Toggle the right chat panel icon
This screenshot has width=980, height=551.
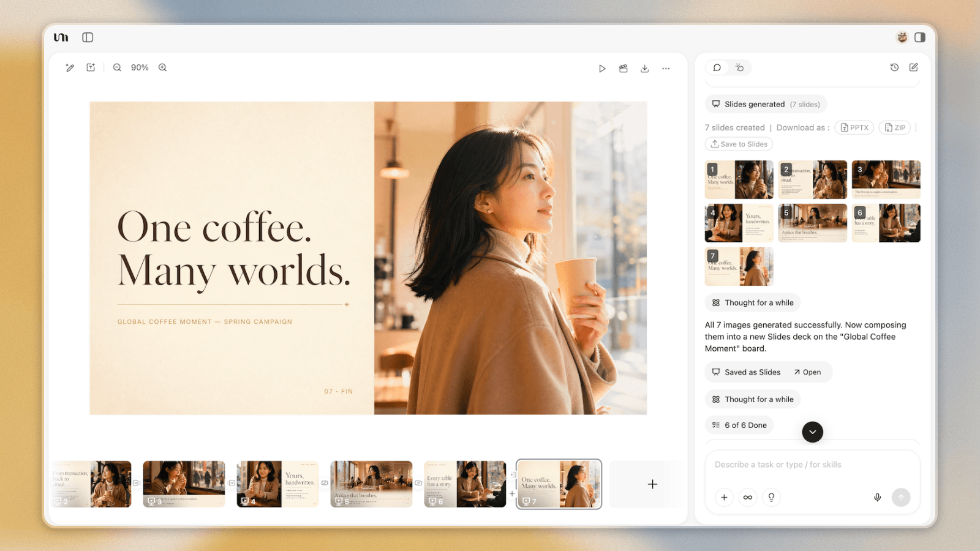coord(920,37)
